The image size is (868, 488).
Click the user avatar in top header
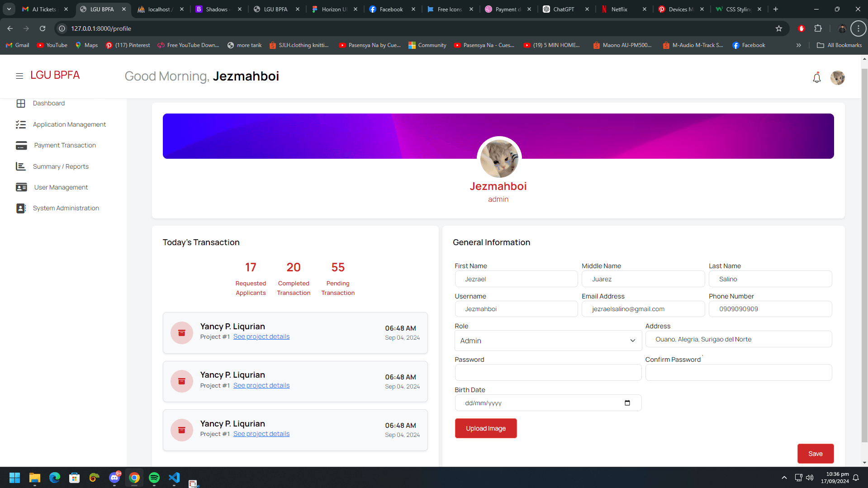837,78
